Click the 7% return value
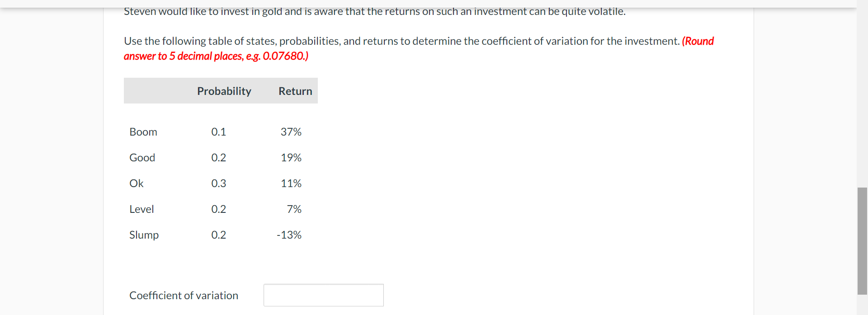Image resolution: width=868 pixels, height=315 pixels. [x=294, y=209]
